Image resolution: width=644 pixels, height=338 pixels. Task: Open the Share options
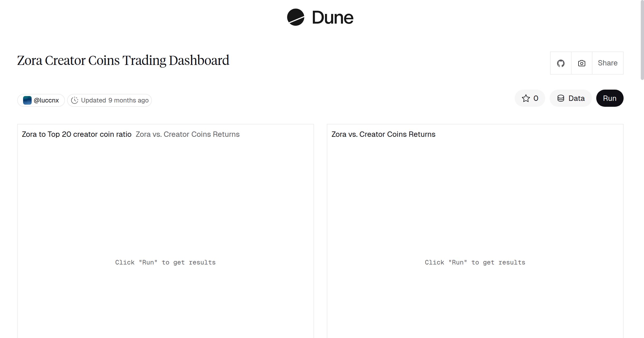pos(608,63)
